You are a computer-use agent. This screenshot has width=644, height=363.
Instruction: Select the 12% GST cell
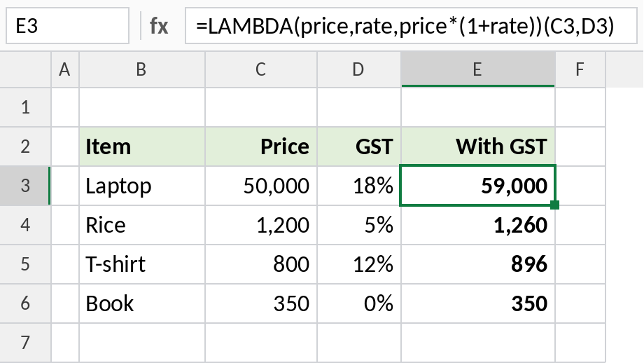coord(359,264)
